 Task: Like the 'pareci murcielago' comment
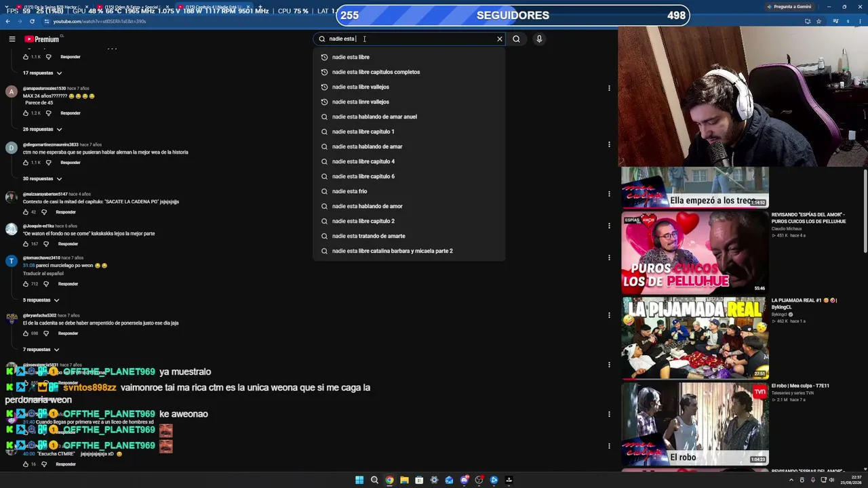pyautogui.click(x=26, y=284)
